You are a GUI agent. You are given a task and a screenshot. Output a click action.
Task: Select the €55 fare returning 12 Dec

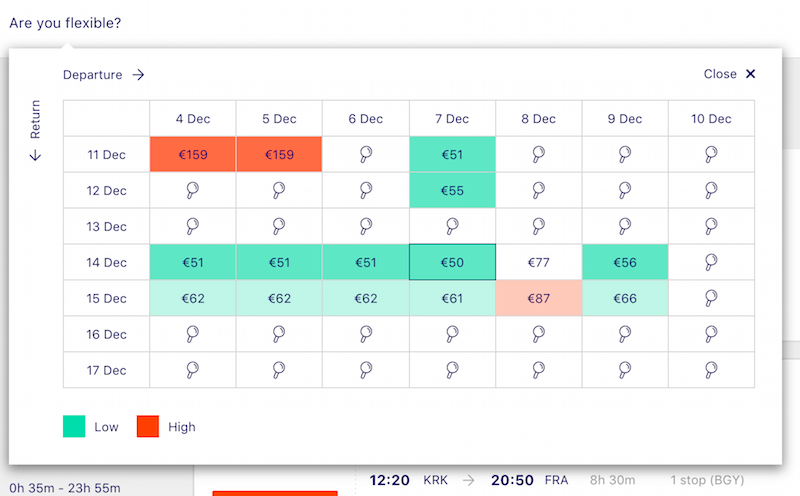click(x=452, y=190)
